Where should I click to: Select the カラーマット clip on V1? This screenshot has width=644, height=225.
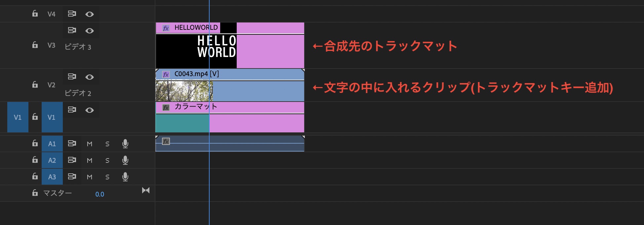[x=229, y=122]
